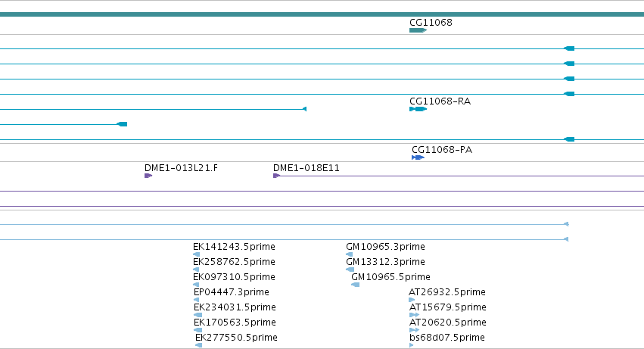
Task: Open the CG11068-RA transcript label
Action: 440,101
